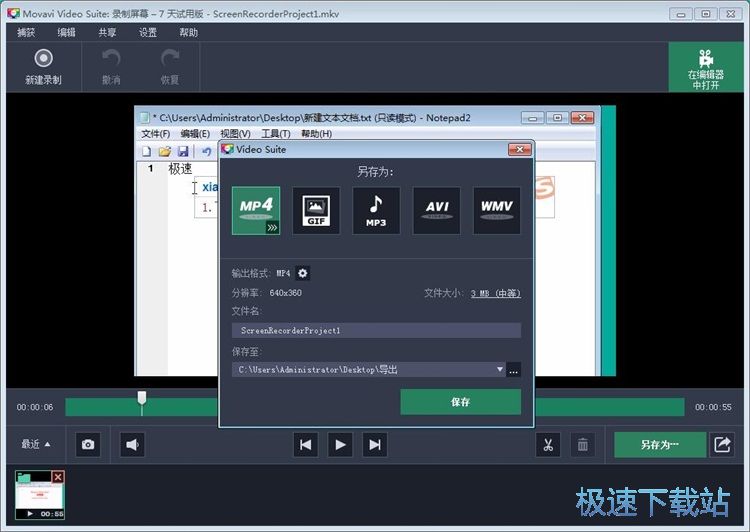Open 帮助(H) menu in Notepad2
750x532 pixels.
[x=316, y=133]
